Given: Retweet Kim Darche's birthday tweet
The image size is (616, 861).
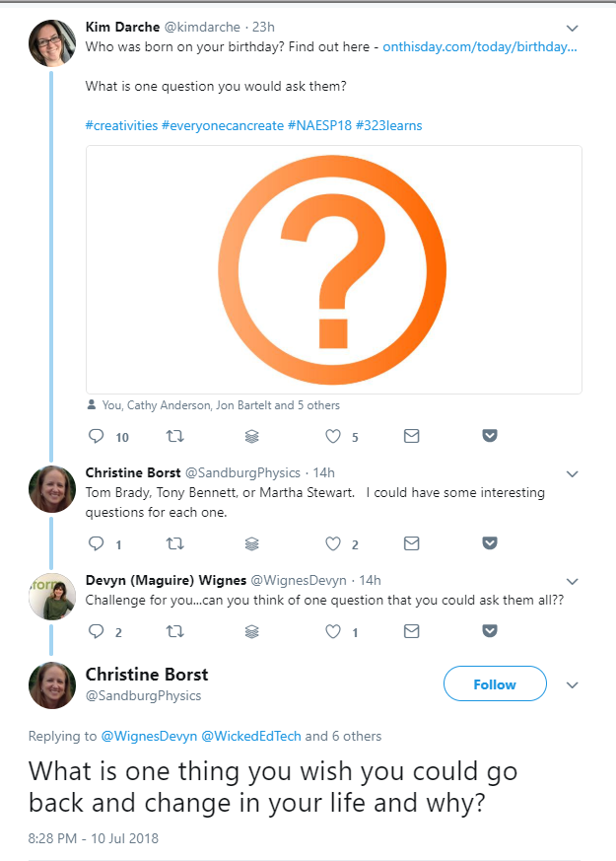Looking at the screenshot, I should coord(175,436).
